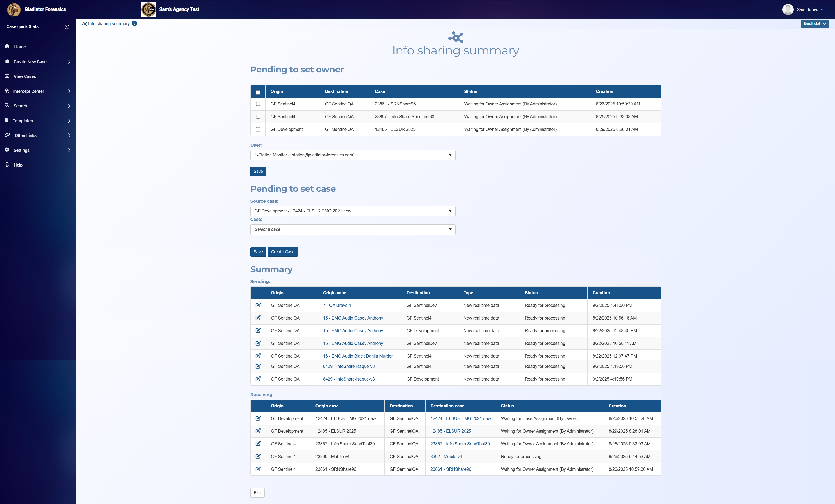Click the Exit button
Screen dimensions: 835x504
click(x=257, y=493)
